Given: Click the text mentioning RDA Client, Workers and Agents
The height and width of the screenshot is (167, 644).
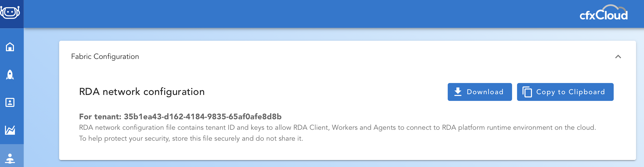Looking at the screenshot, I should point(337,127).
